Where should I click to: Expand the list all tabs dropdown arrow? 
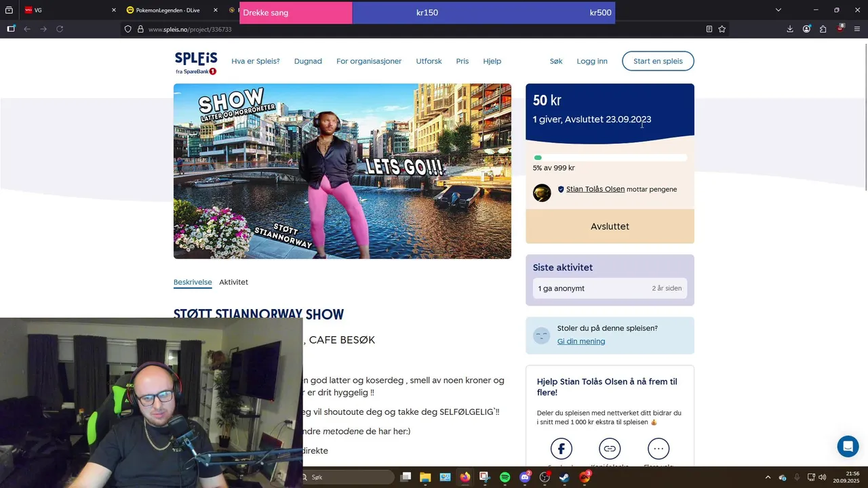[778, 10]
